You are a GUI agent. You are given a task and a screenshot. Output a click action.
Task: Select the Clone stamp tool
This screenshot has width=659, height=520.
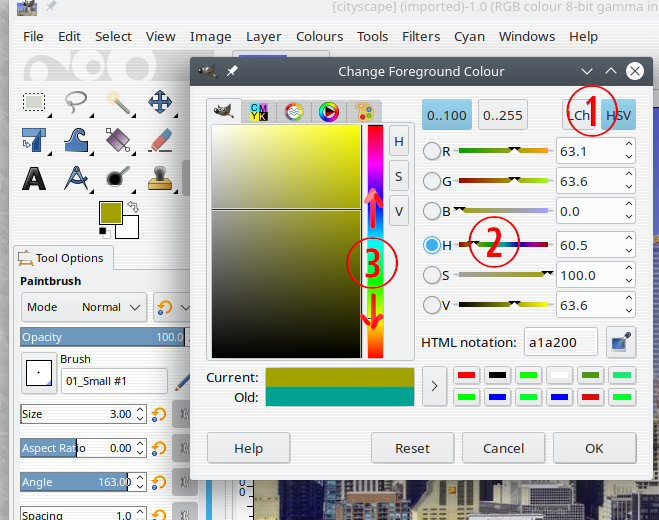pyautogui.click(x=160, y=178)
